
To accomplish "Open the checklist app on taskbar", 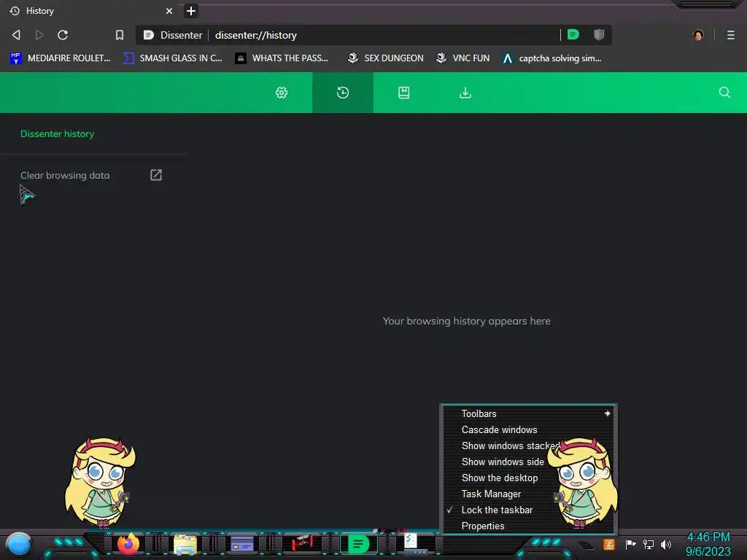I will point(414,543).
